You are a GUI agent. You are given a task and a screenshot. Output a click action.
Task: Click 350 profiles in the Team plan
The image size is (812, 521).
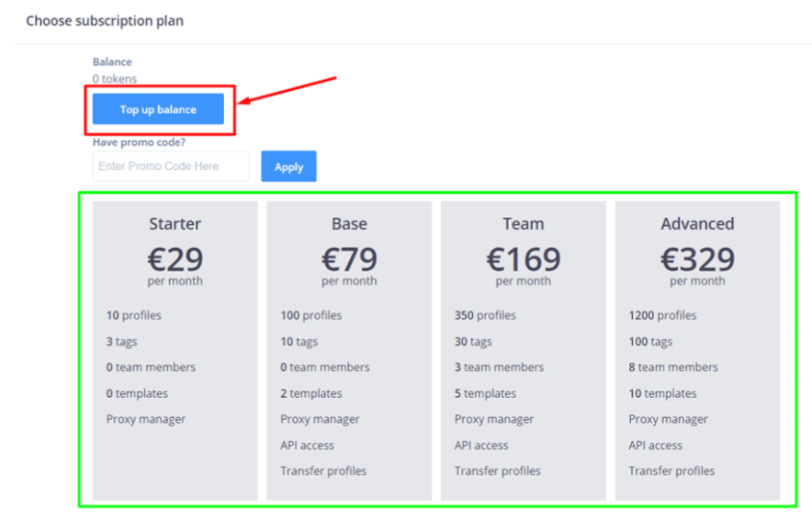coord(485,315)
